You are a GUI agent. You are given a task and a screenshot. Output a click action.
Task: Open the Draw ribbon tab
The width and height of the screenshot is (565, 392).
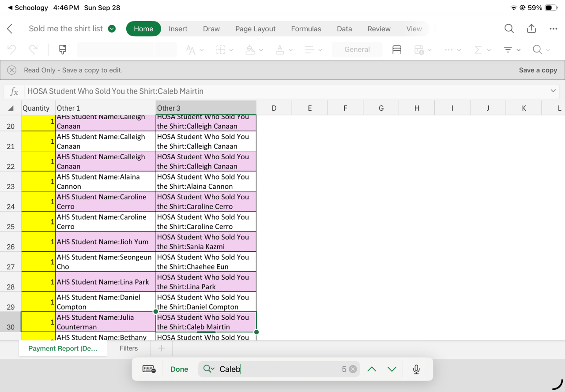click(x=211, y=29)
